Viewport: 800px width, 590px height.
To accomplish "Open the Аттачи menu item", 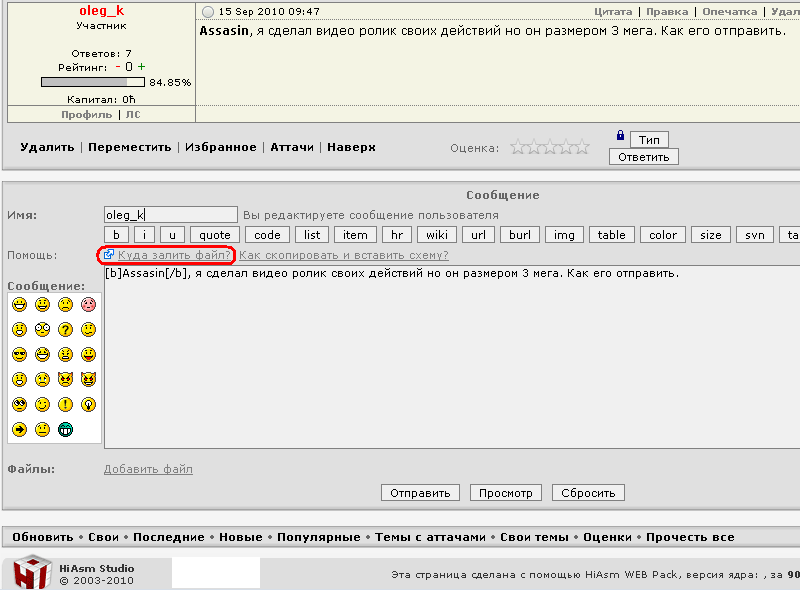I will (292, 147).
